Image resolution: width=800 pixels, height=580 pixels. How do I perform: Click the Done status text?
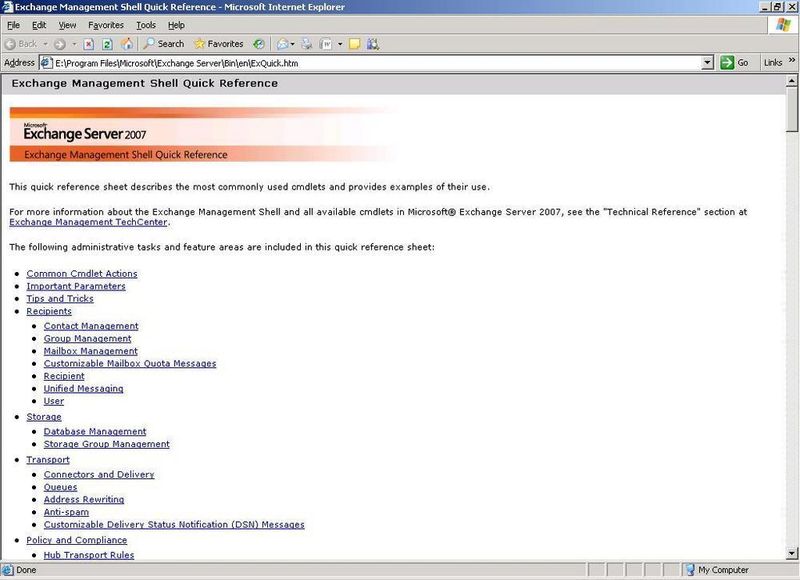tap(26, 570)
